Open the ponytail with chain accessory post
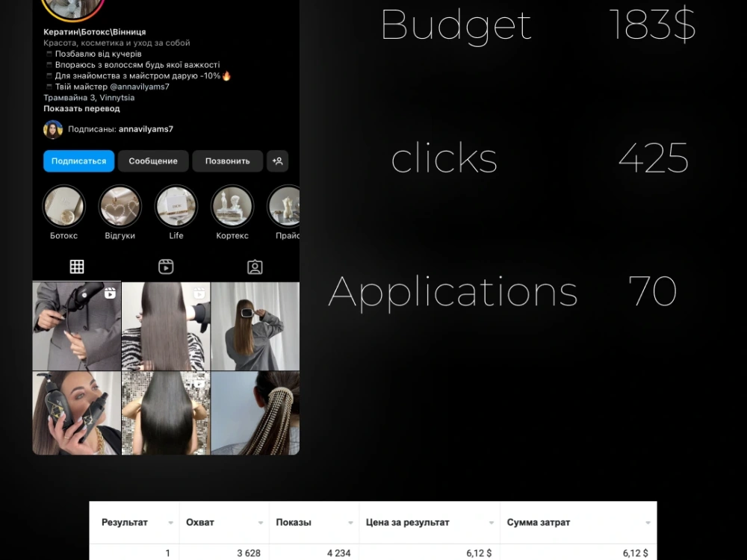 [x=255, y=413]
